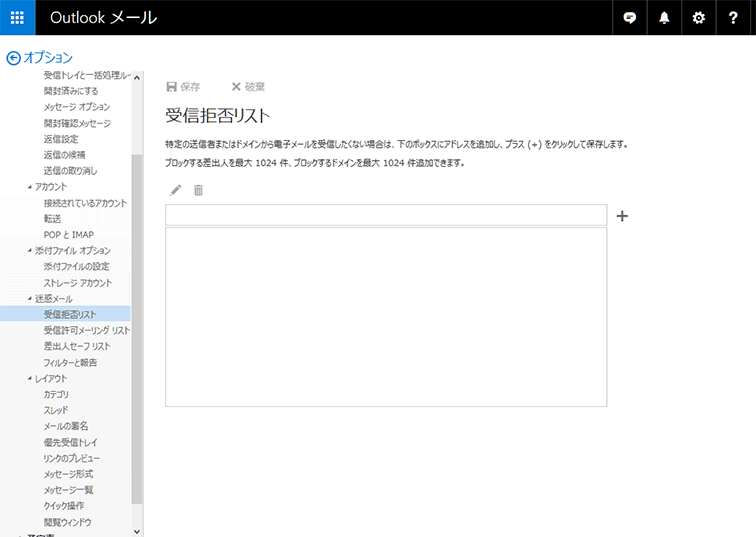
Task: Open リンクのプレビュー settings
Action: (x=72, y=458)
